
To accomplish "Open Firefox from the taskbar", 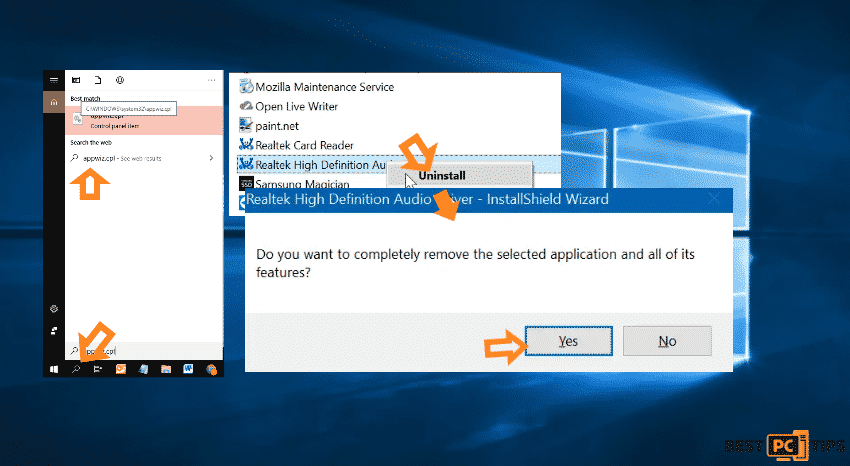I will pos(211,370).
